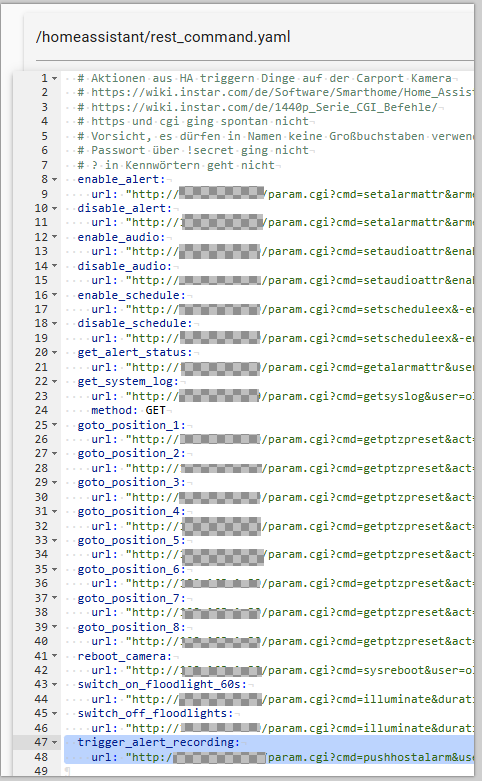Place cursor in empty line 49
482x781 pixels.
(269, 771)
